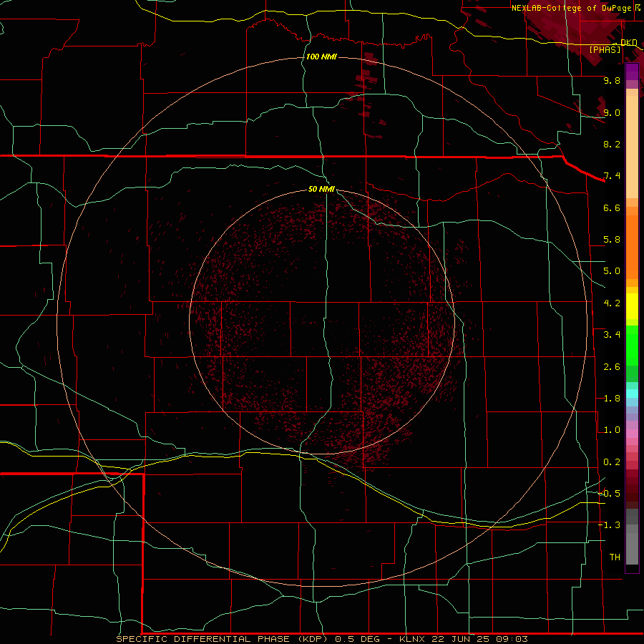Click the TH threshold label
This screenshot has width=644, height=644.
tap(615, 557)
